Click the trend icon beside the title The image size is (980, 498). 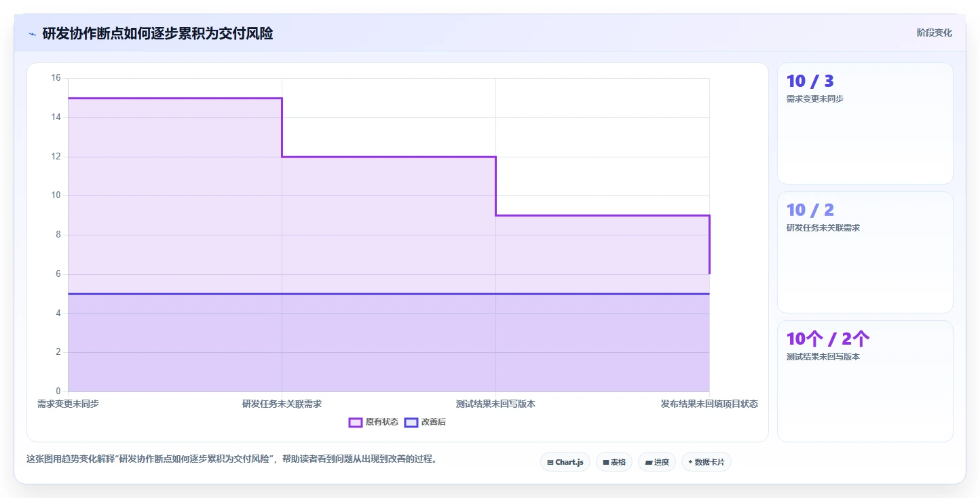32,34
